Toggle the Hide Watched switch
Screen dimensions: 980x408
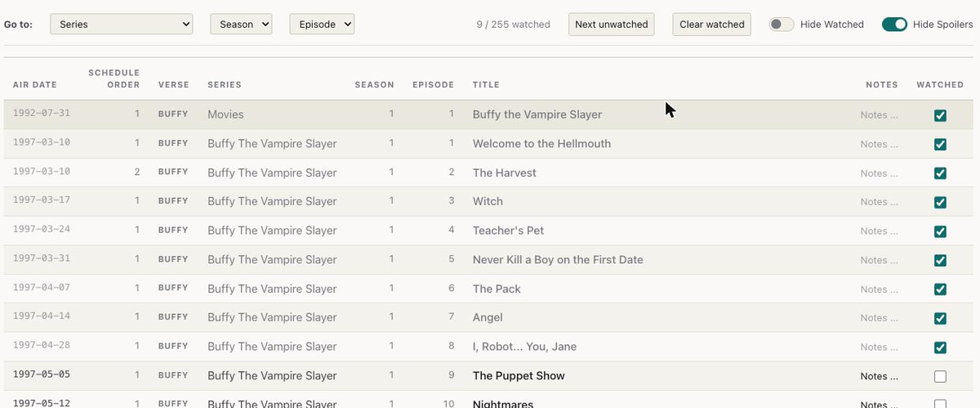pyautogui.click(x=782, y=25)
